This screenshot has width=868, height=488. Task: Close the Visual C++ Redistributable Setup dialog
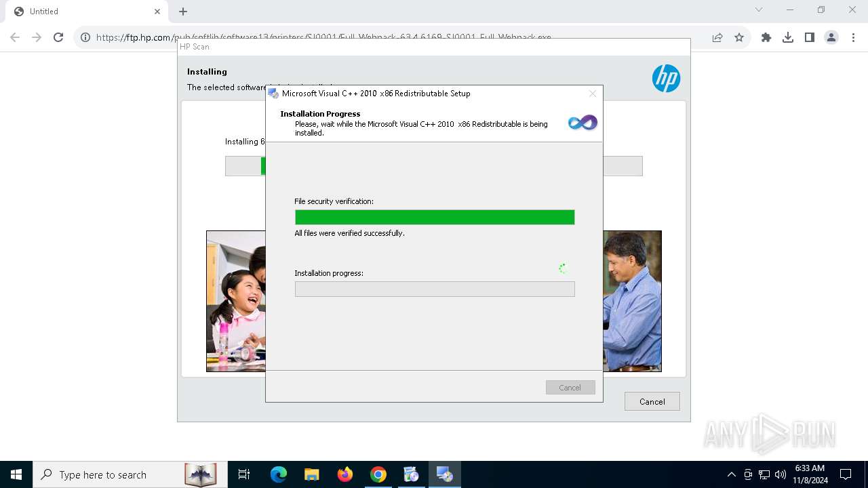point(593,94)
